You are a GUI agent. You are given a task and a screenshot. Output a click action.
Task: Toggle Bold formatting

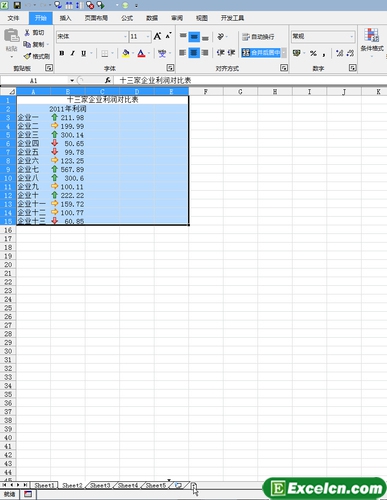(x=62, y=53)
